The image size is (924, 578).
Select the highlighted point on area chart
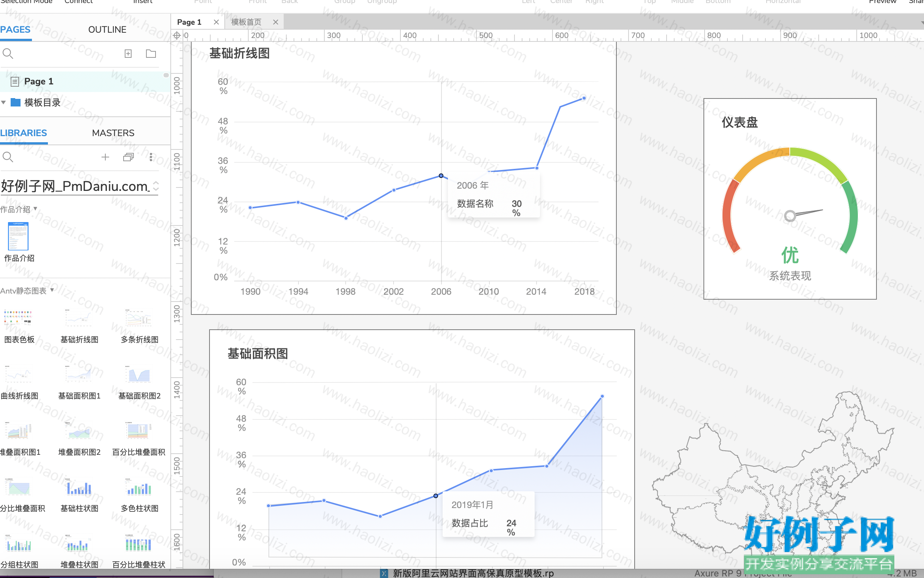[436, 496]
